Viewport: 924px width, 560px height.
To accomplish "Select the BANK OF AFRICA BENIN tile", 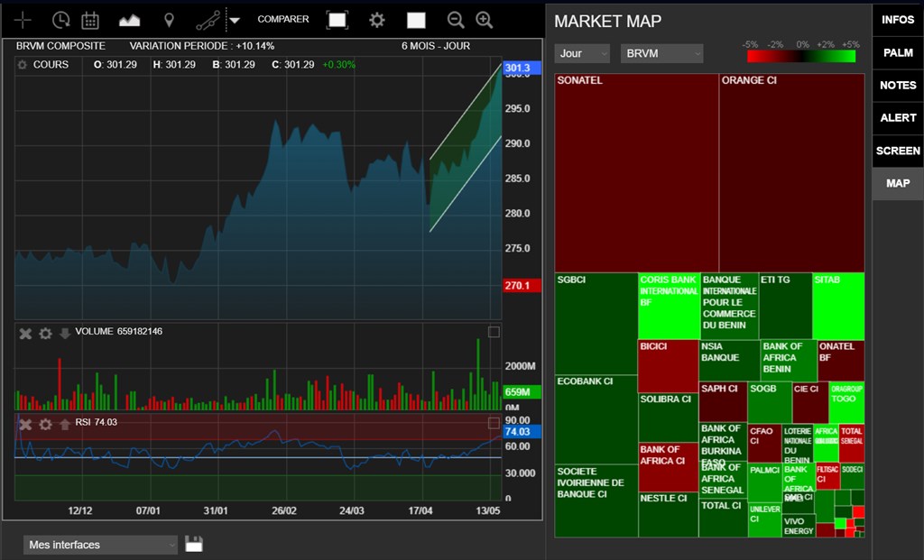I will click(789, 361).
